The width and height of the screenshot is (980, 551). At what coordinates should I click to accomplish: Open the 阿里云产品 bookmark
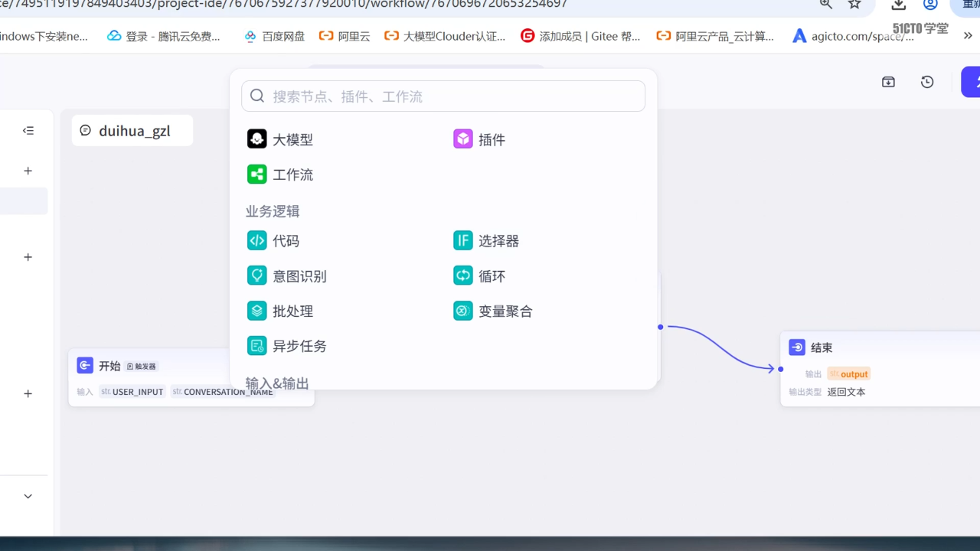point(715,36)
